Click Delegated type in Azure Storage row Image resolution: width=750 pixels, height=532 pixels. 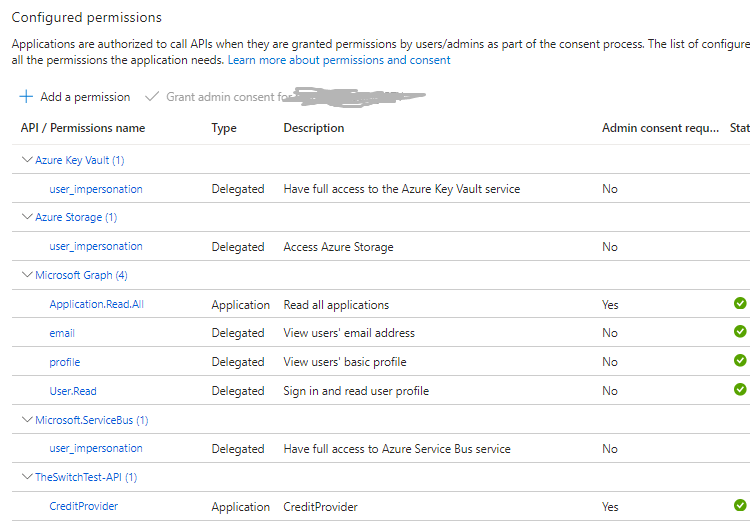pyautogui.click(x=238, y=247)
